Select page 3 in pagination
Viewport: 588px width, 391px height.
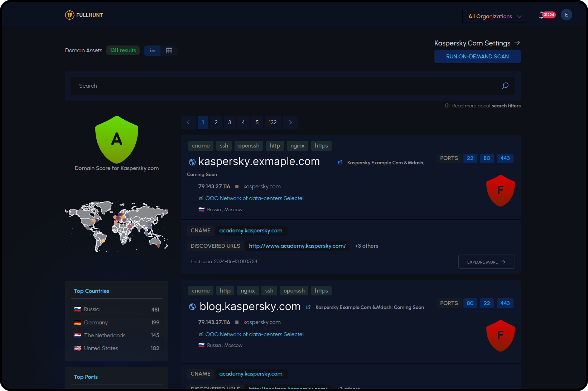(230, 122)
